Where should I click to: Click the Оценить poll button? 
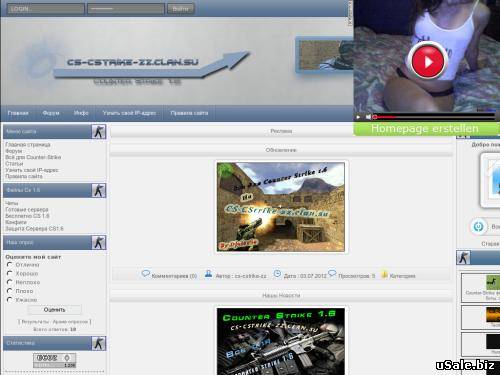tap(54, 310)
